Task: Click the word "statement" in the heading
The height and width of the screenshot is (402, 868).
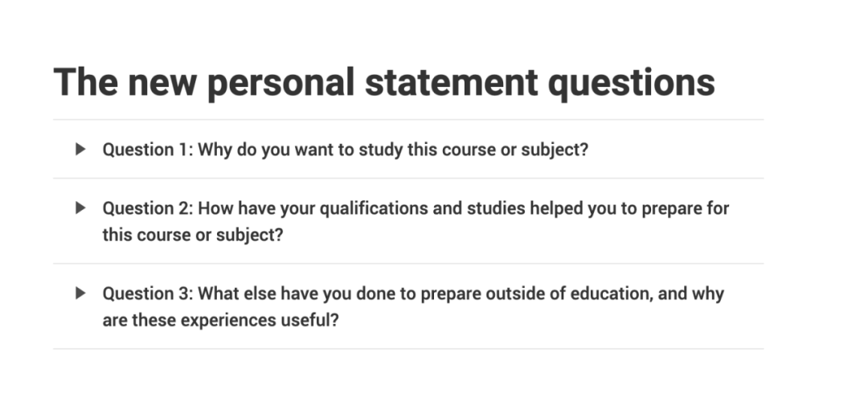Action: pos(451,83)
